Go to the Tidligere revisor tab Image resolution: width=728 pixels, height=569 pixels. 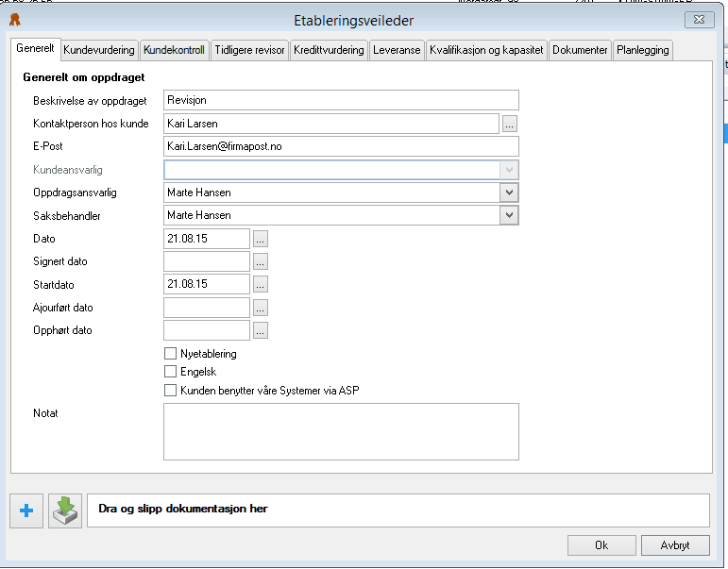(x=249, y=50)
